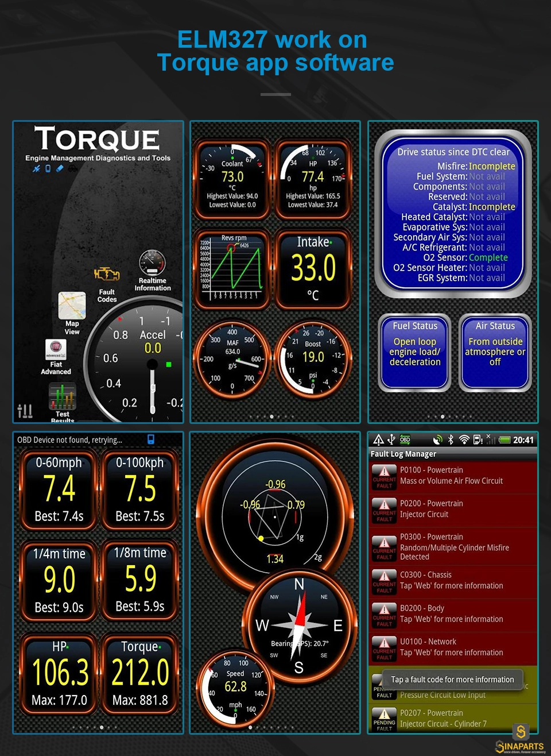Tap the connection plug icon under the Torque title
551x756 pixels.
[37, 169]
